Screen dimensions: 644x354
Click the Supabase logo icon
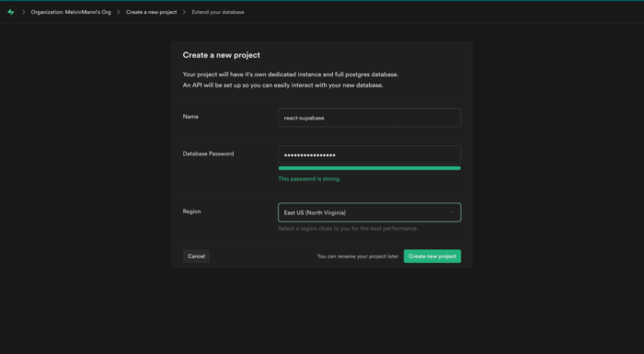11,12
